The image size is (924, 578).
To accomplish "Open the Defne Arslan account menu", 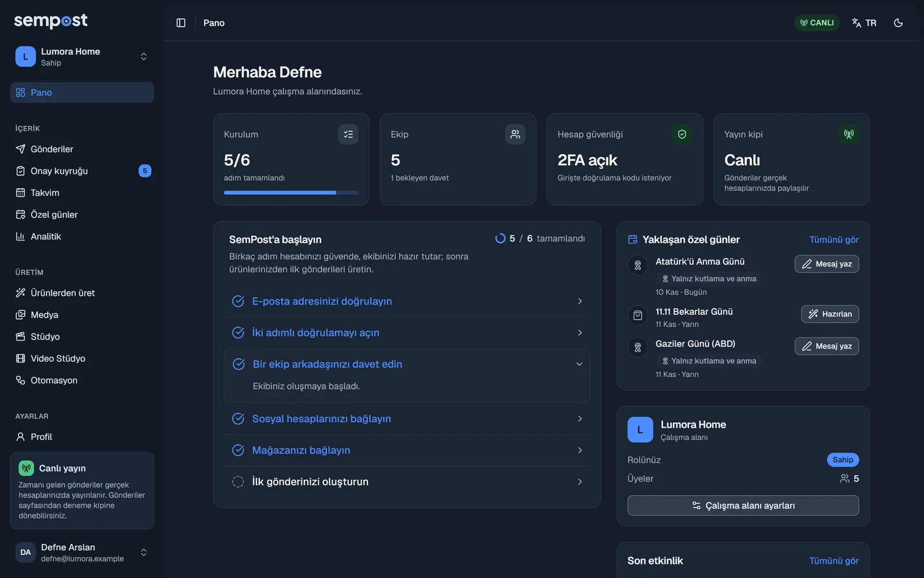I will [82, 553].
